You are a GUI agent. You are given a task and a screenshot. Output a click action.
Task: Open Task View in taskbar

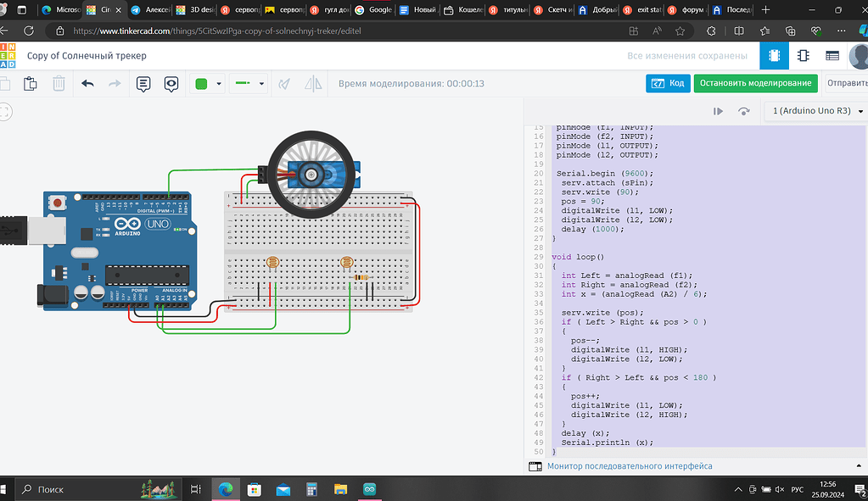click(195, 489)
